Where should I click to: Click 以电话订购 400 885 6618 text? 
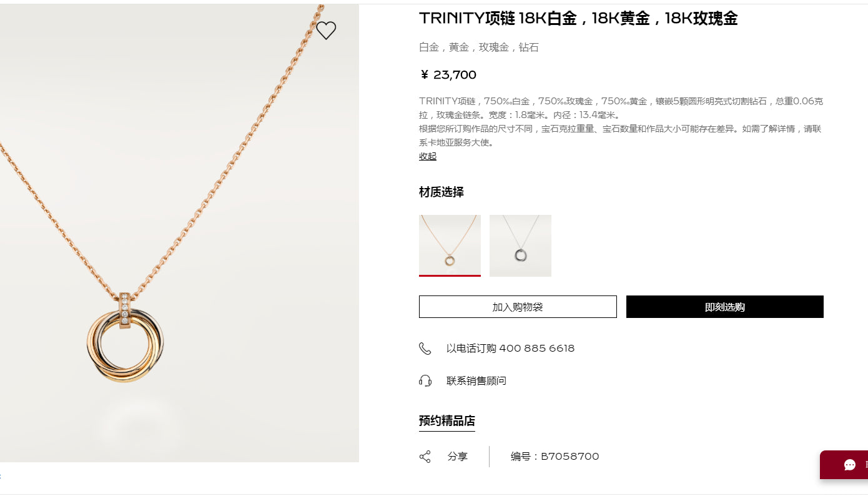(x=510, y=349)
